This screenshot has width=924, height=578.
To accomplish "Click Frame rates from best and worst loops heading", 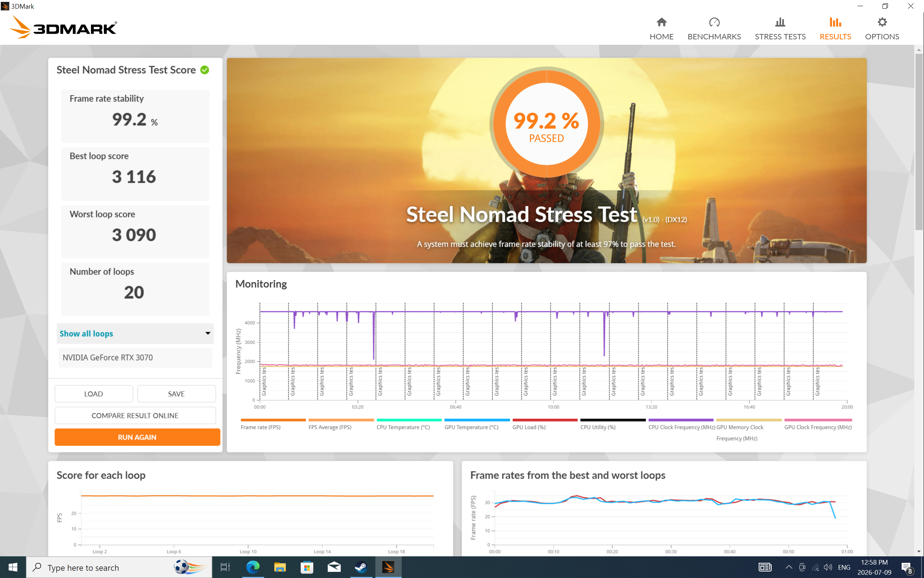I will pyautogui.click(x=568, y=475).
